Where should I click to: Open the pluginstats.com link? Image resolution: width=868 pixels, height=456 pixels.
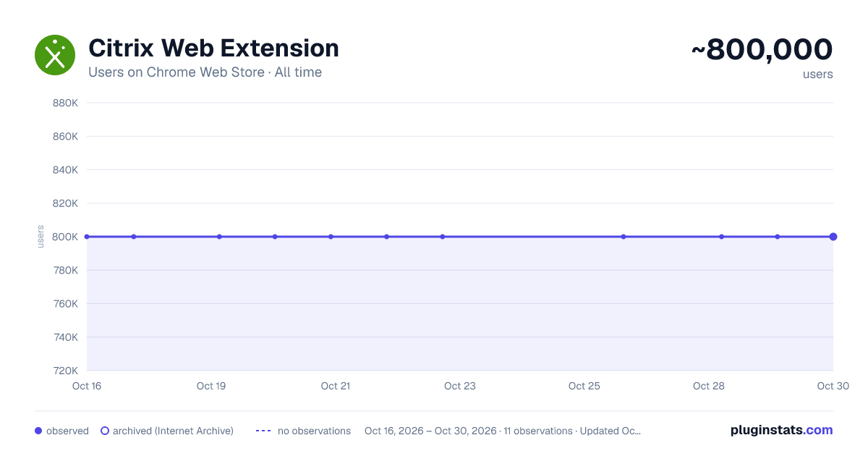[x=781, y=430]
